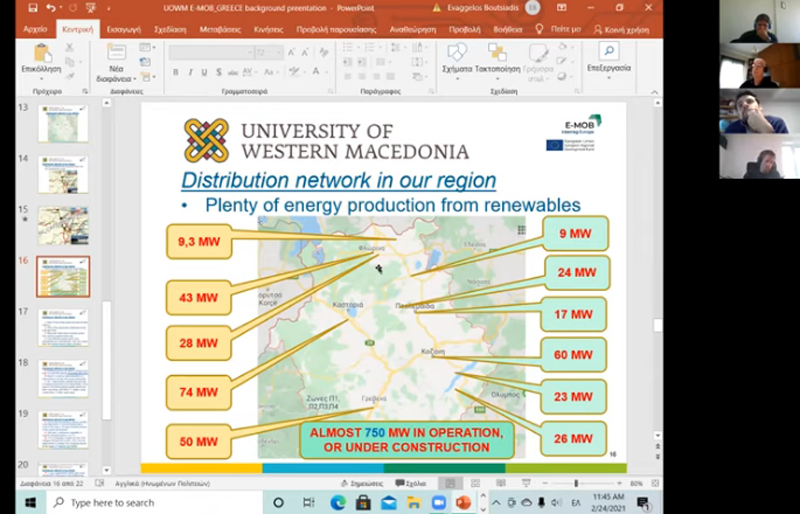800x514 pixels.
Task: Open the Σχόλια comments pane
Action: 411,483
